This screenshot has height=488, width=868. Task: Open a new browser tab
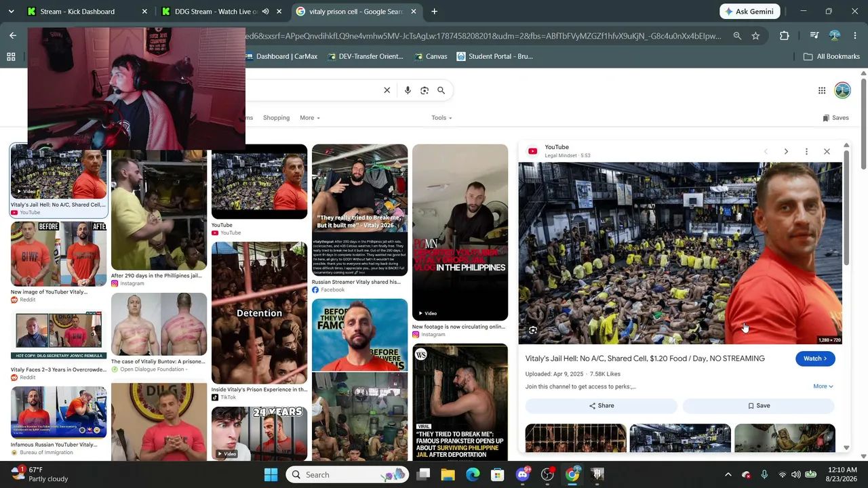(x=435, y=12)
